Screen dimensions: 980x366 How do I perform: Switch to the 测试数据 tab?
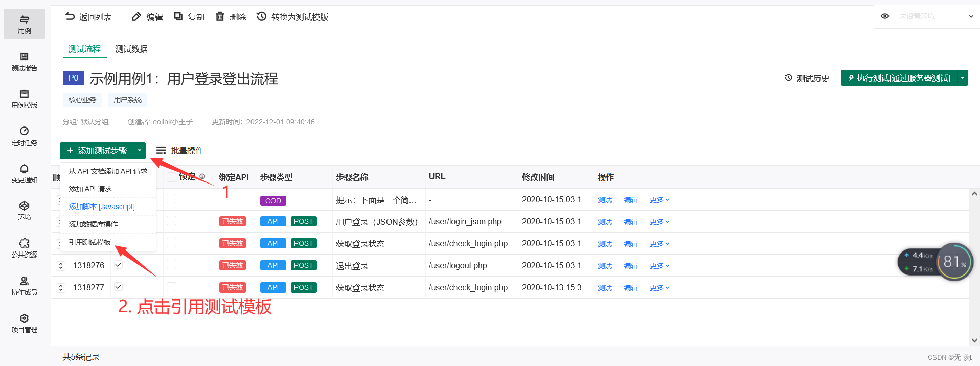(x=131, y=49)
